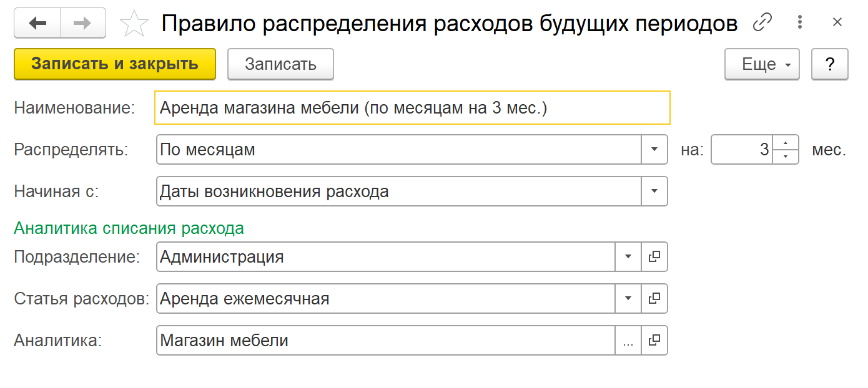Open the Подразделение item with its open icon
The height and width of the screenshot is (388, 868).
[654, 257]
